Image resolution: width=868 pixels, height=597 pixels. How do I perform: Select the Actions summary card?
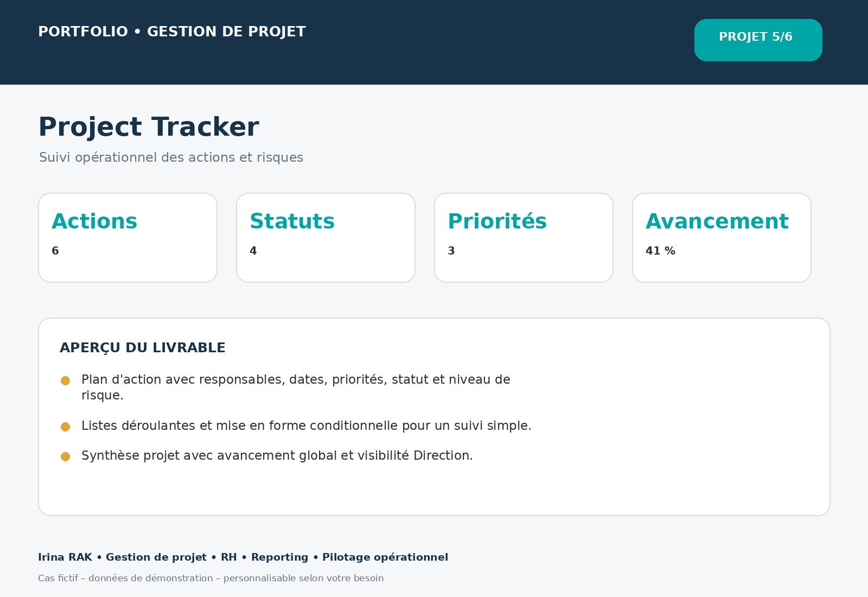click(x=127, y=238)
